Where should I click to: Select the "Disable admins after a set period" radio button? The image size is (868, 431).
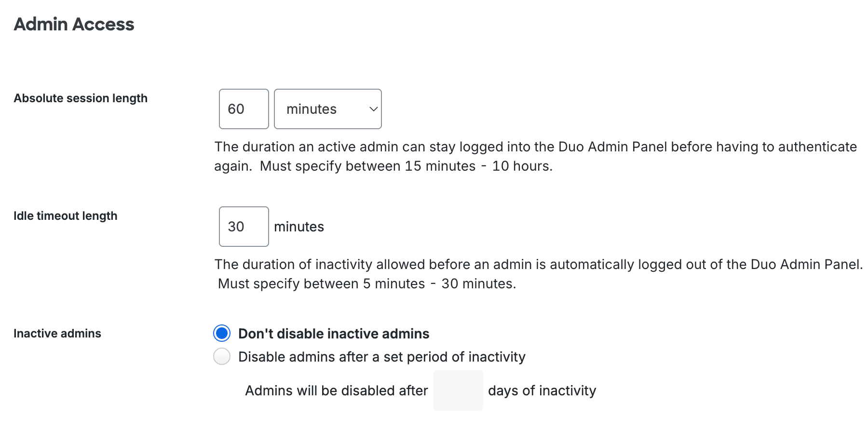(222, 357)
